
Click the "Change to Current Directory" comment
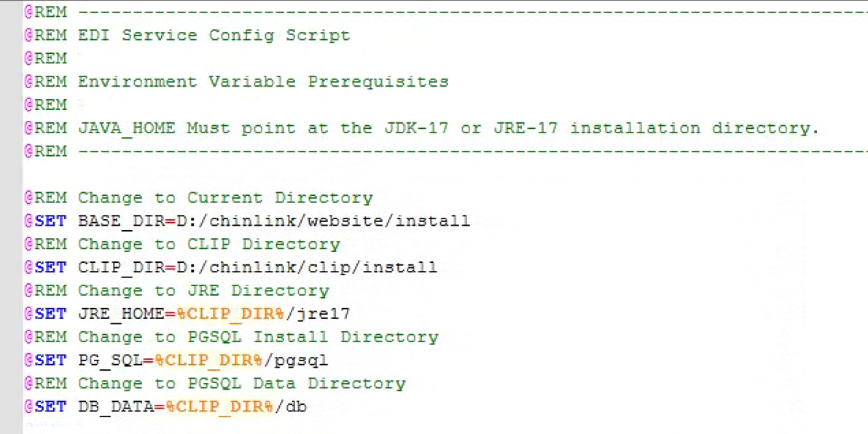[225, 198]
